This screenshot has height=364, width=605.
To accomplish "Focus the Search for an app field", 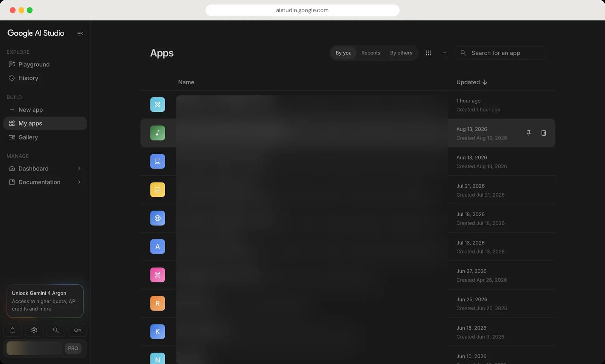I will click(x=500, y=53).
